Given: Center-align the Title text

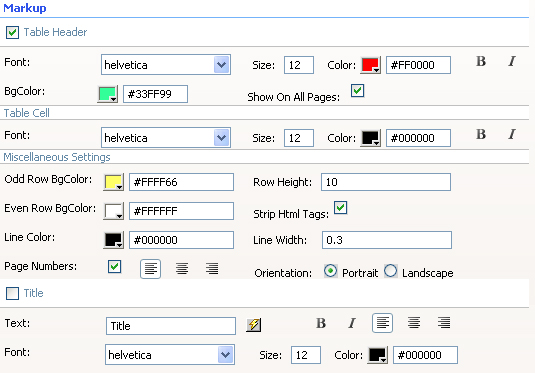Looking at the screenshot, I should pos(414,322).
